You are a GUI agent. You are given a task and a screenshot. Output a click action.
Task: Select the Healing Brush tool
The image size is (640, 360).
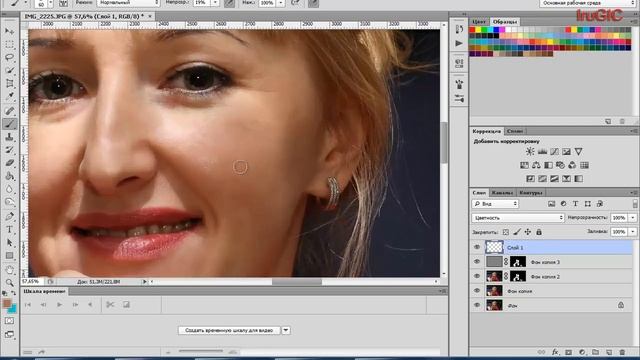[x=9, y=111]
